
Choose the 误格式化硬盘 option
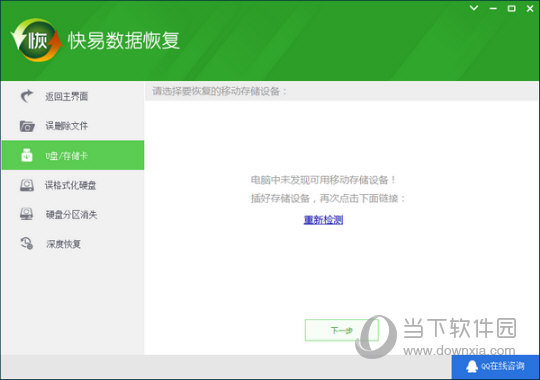coord(73,185)
